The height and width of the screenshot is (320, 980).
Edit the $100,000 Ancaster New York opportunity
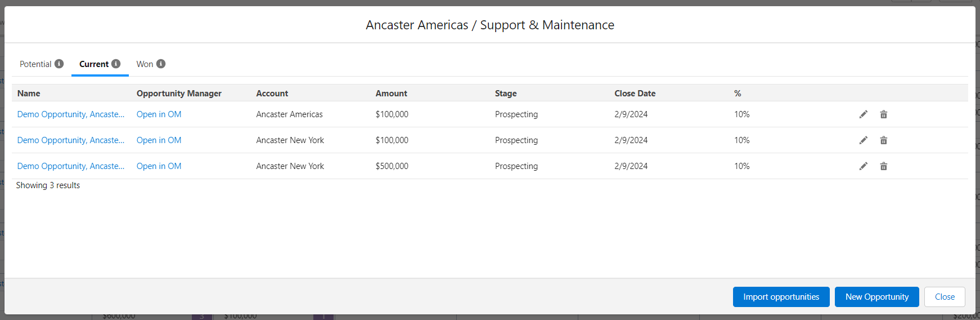coord(863,140)
